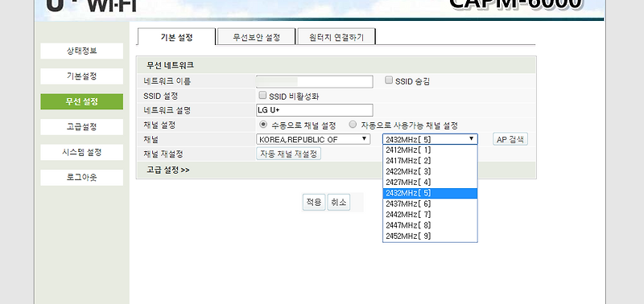Open 기본설정 in the sidebar
This screenshot has height=304, width=644.
82,76
